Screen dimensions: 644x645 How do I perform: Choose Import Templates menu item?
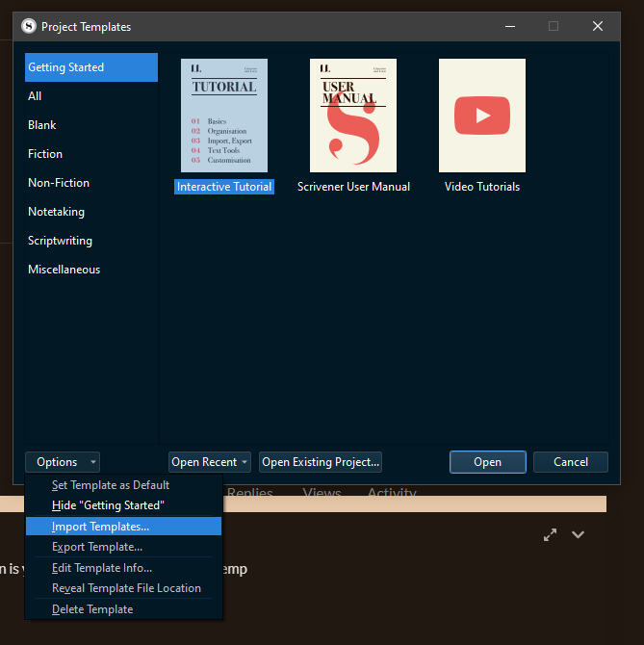coord(123,527)
